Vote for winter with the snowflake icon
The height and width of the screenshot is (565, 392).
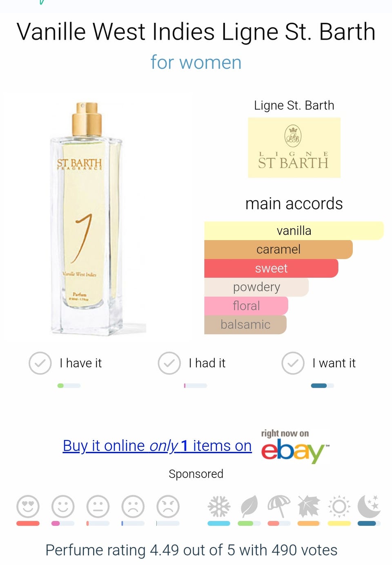(x=219, y=507)
